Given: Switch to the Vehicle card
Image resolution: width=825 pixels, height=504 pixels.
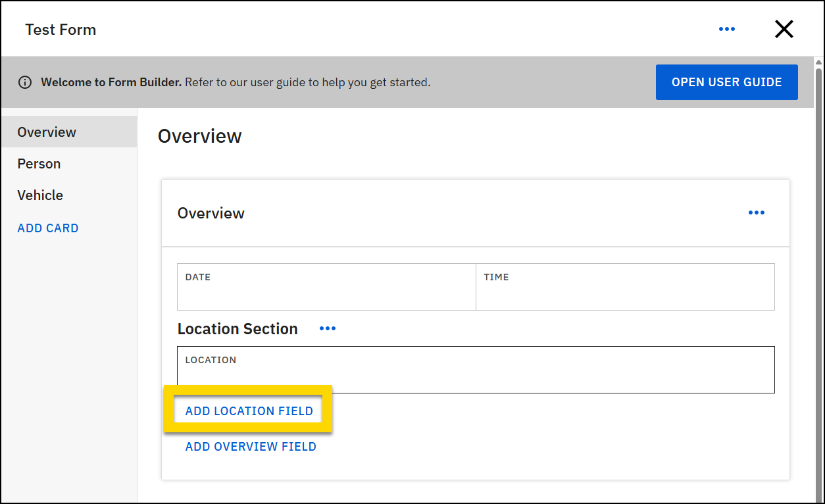Looking at the screenshot, I should [x=40, y=195].
